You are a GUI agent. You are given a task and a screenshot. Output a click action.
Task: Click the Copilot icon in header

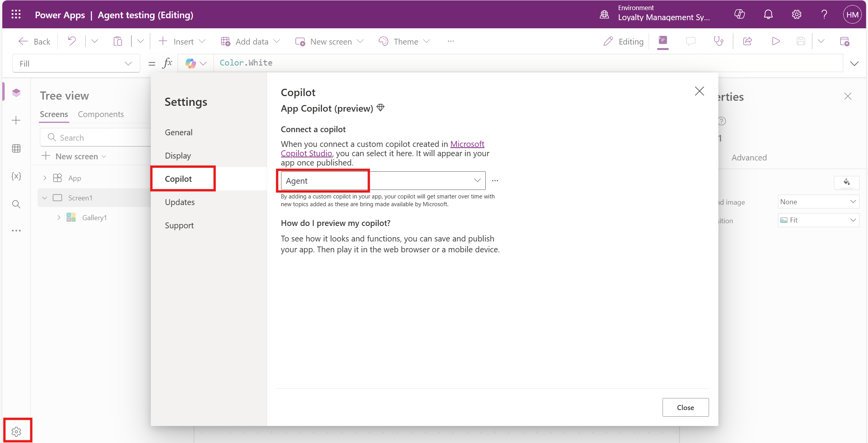(x=739, y=15)
